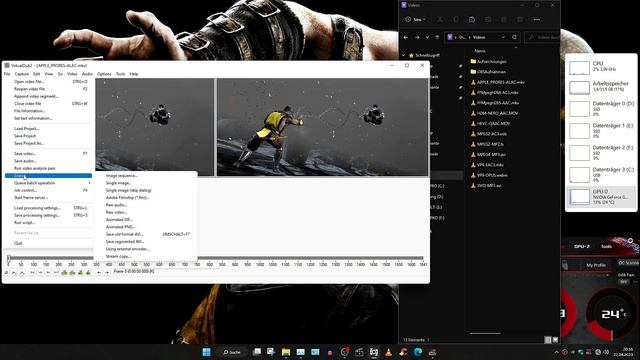Open the Help menu in VirtualDub2
The width and height of the screenshot is (640, 360).
click(134, 74)
